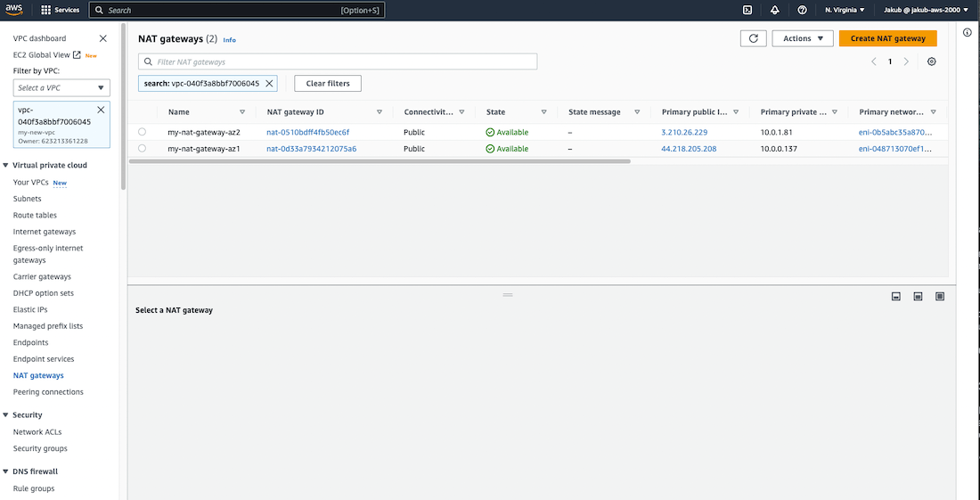980x500 pixels.
Task: Click the Create NAT gateway button
Action: (887, 38)
